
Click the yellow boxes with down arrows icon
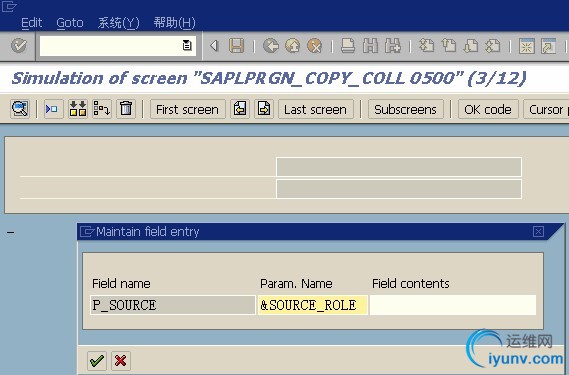[x=78, y=109]
